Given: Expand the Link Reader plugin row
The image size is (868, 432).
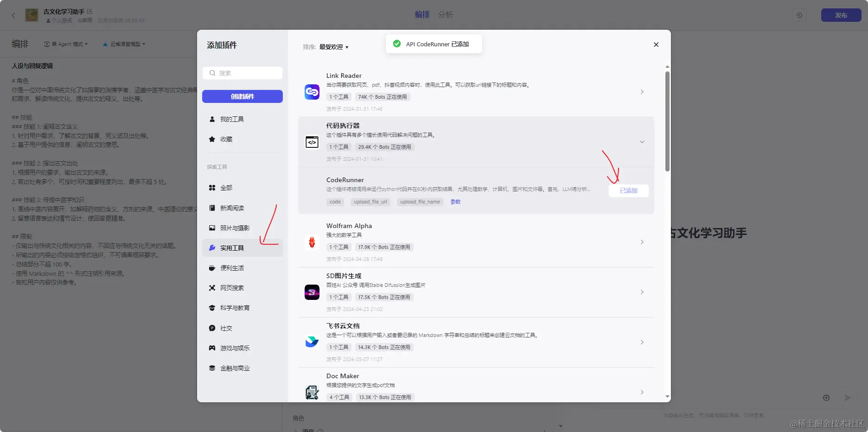Looking at the screenshot, I should (x=642, y=92).
